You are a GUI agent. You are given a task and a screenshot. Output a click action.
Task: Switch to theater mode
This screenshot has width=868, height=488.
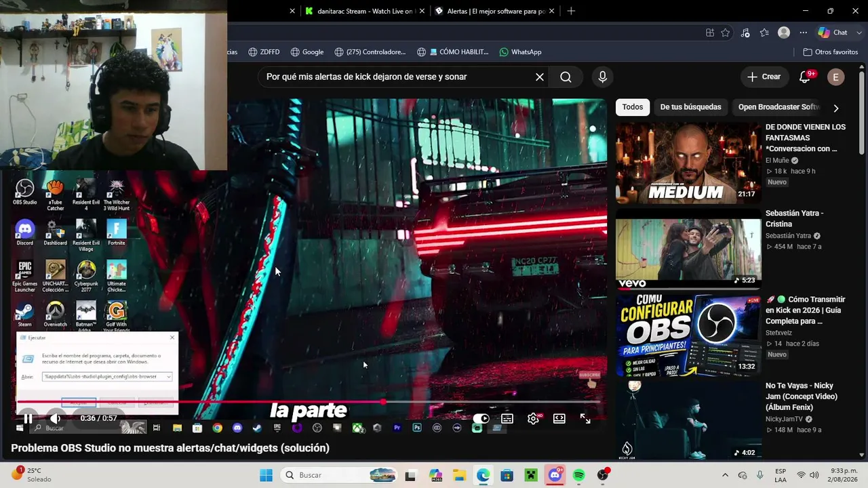point(559,419)
